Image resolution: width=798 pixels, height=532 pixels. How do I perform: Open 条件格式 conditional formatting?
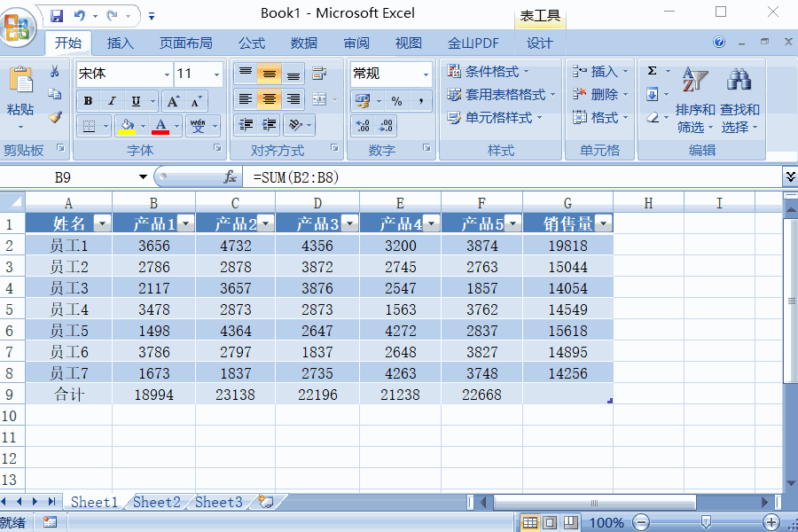point(488,71)
